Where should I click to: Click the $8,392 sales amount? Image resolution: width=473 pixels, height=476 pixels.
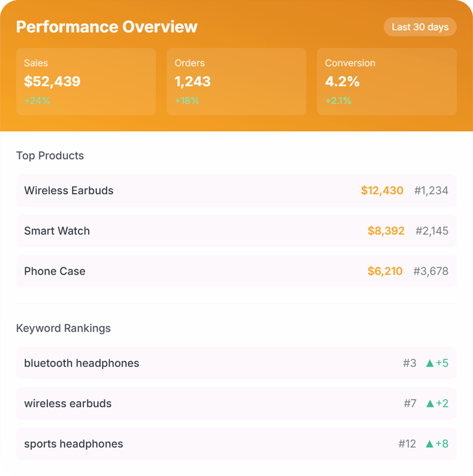tap(386, 231)
